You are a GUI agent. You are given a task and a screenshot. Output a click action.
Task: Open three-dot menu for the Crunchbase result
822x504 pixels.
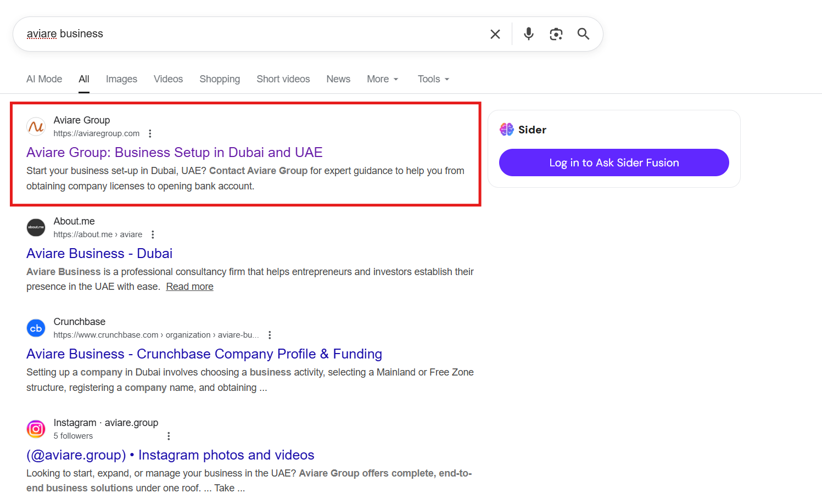(270, 335)
